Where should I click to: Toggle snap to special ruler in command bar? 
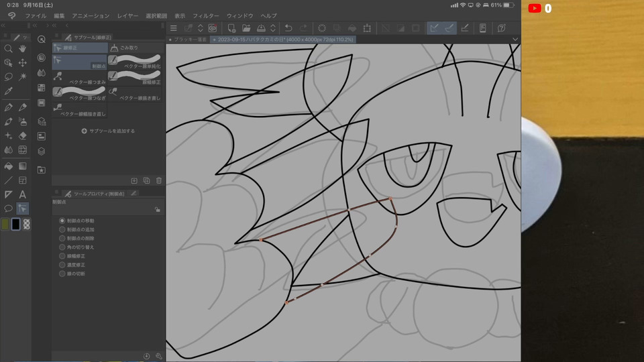pyautogui.click(x=449, y=28)
